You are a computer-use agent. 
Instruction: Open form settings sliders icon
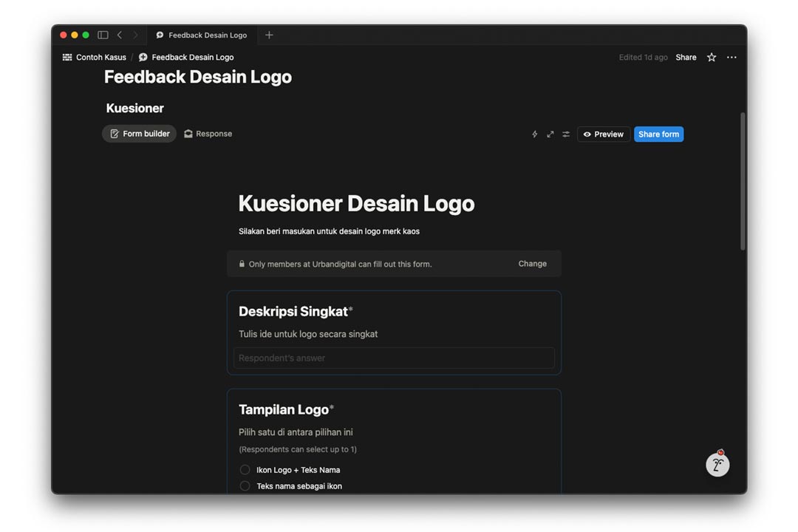pyautogui.click(x=566, y=134)
